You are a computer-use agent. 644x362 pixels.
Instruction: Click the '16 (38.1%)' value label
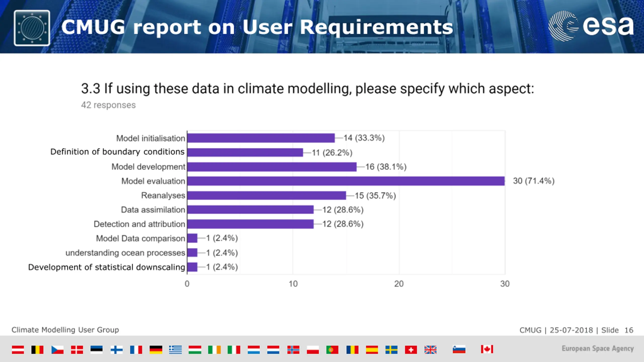point(386,167)
